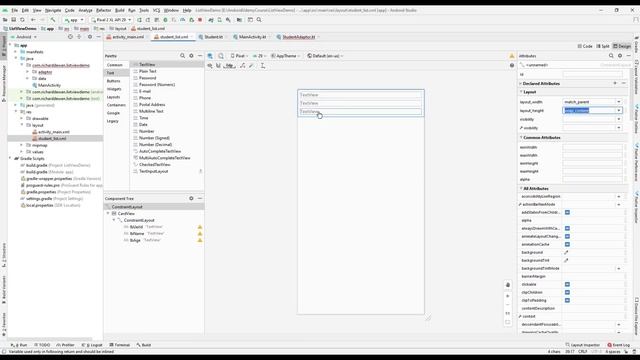Viewport: 640px width, 360px height.
Task: Open Logcat tool window
Action: pos(91,345)
